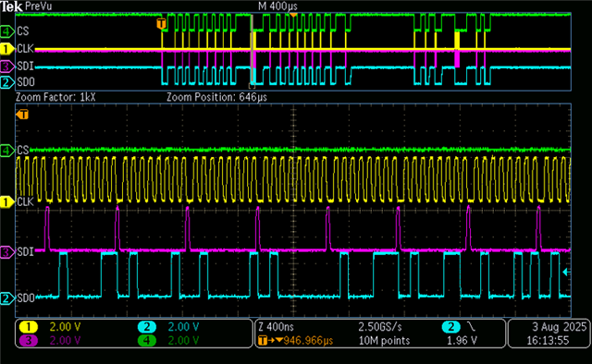592x364 pixels.
Task: Click green channel 4 badge in scale readout
Action: pos(147,341)
